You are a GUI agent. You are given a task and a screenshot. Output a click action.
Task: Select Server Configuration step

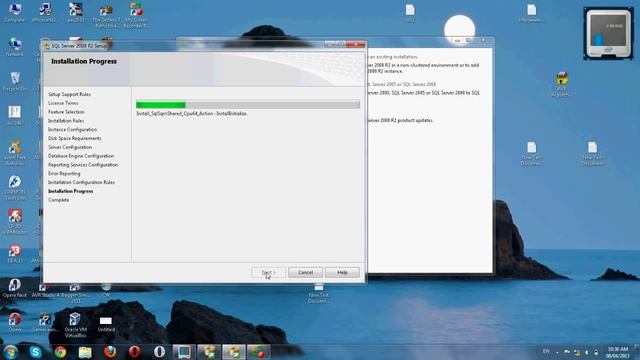70,147
